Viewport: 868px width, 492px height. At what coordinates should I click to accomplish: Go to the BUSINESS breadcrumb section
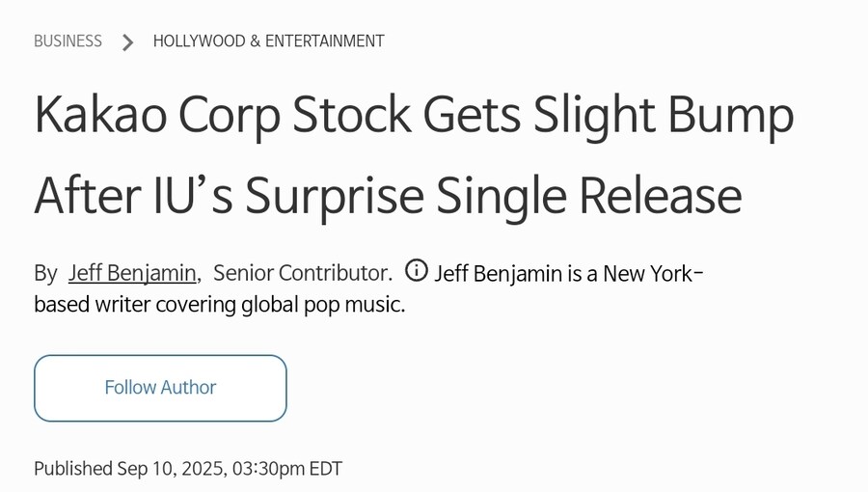click(68, 41)
